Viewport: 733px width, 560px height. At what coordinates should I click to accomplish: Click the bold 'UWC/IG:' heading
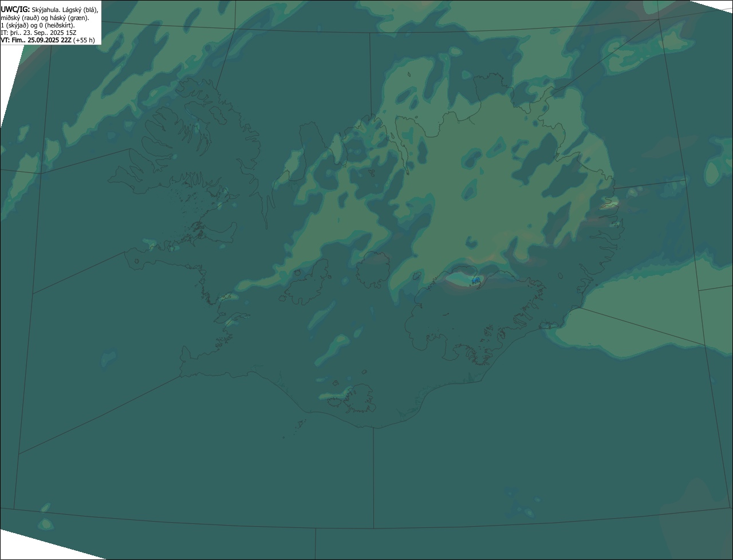point(15,9)
